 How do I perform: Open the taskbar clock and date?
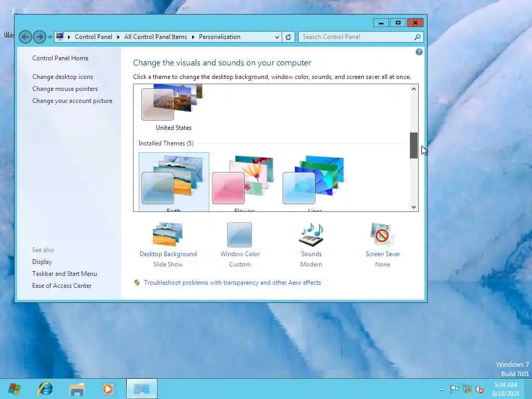pyautogui.click(x=506, y=389)
